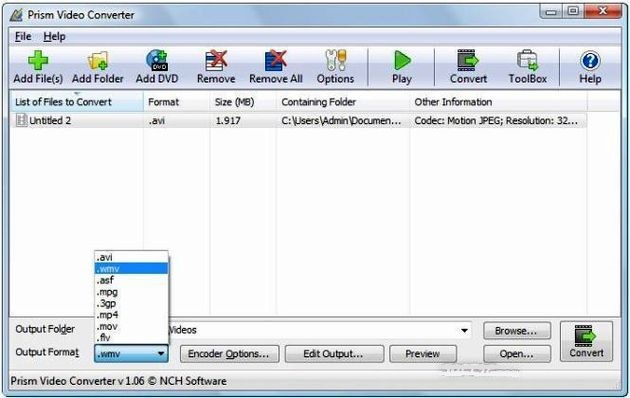Click the Add DVD disc icon
630x398 pixels.
coord(157,60)
